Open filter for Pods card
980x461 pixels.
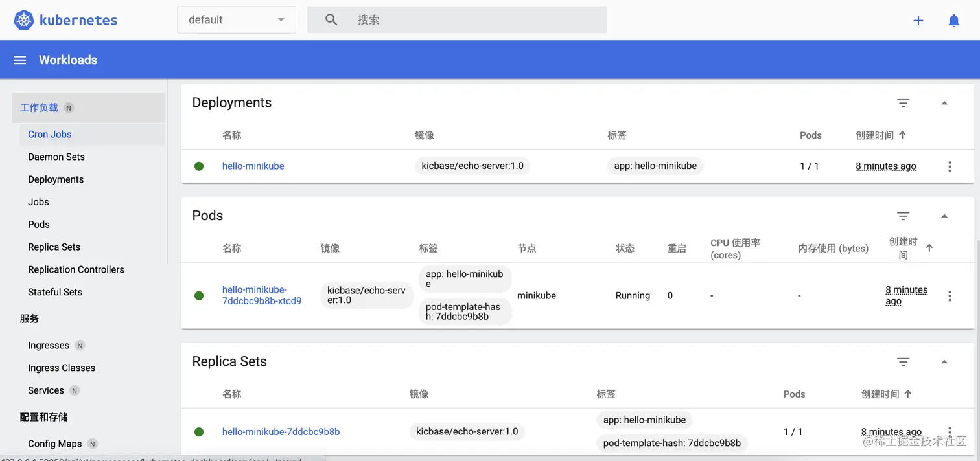904,216
